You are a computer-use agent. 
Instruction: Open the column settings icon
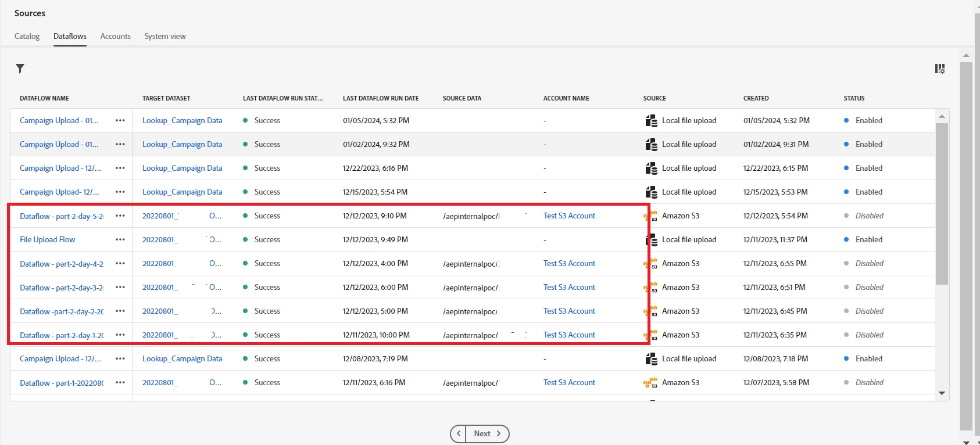[x=940, y=69]
